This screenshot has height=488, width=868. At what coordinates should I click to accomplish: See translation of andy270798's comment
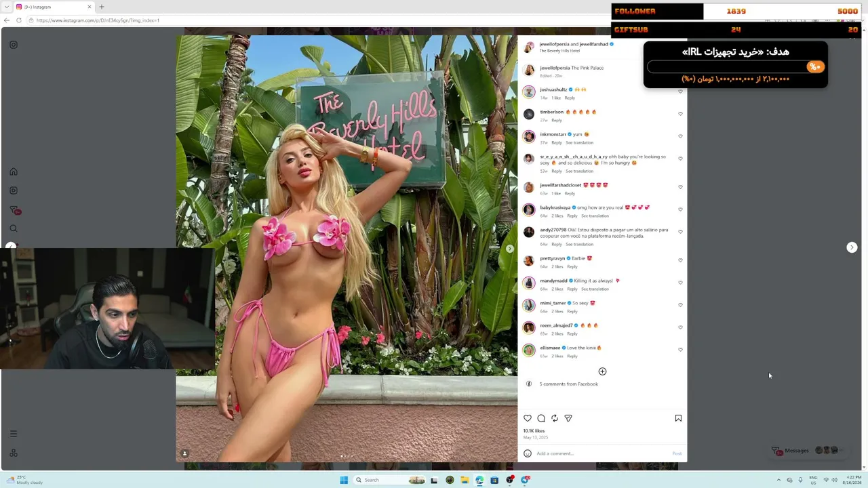(x=580, y=244)
